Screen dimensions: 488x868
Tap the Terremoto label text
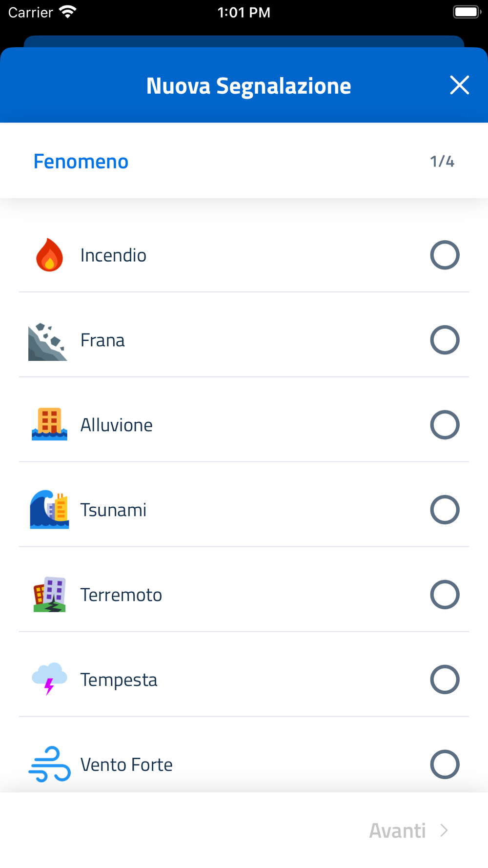tap(121, 595)
